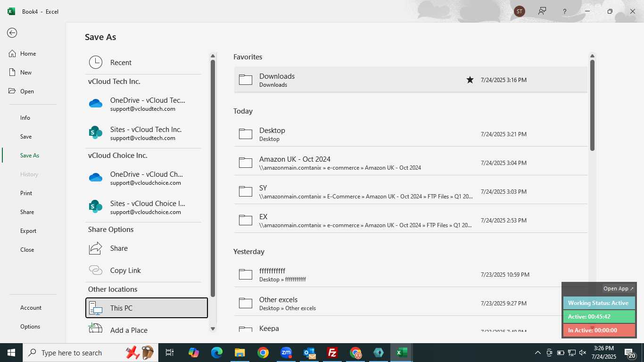644x362 pixels.
Task: Open the Account page
Action: [x=31, y=308]
